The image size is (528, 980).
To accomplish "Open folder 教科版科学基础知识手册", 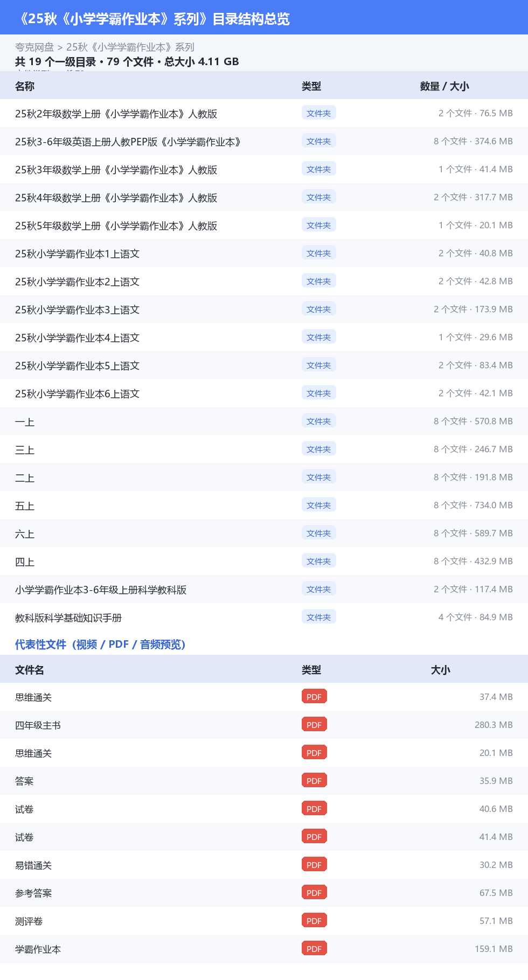I will tap(68, 618).
